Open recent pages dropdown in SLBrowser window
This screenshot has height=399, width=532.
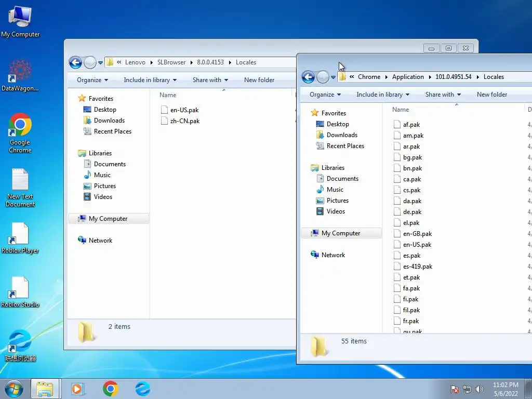click(x=100, y=63)
